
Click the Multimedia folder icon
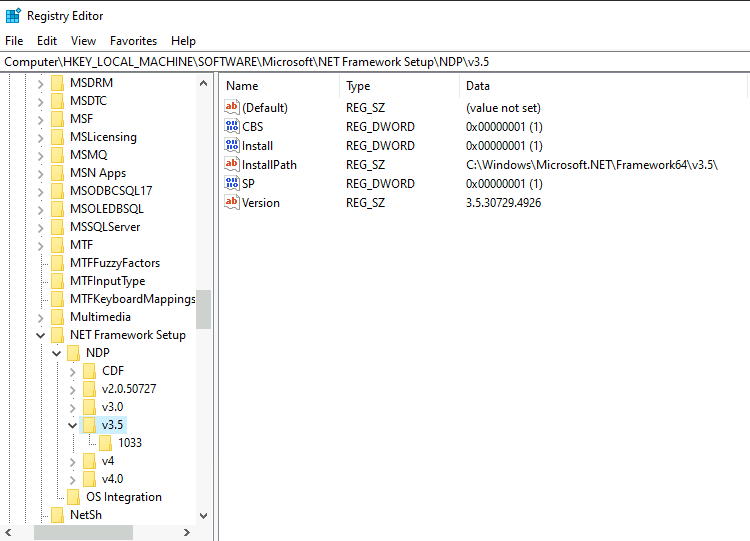[57, 317]
